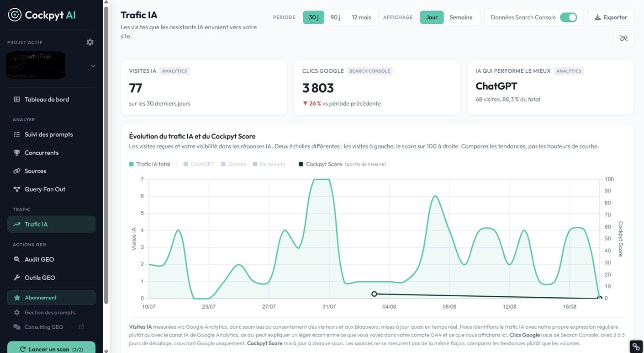Switch display to Semaine
644x353 pixels.
(461, 17)
